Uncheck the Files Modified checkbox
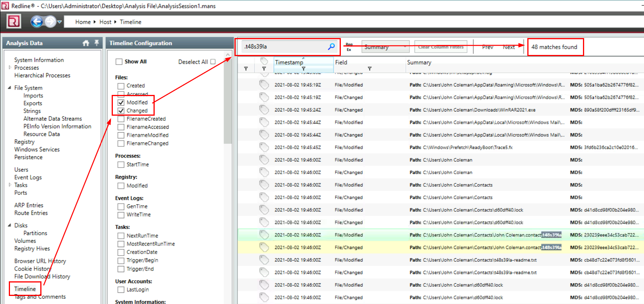The height and width of the screenshot is (304, 644). (121, 103)
